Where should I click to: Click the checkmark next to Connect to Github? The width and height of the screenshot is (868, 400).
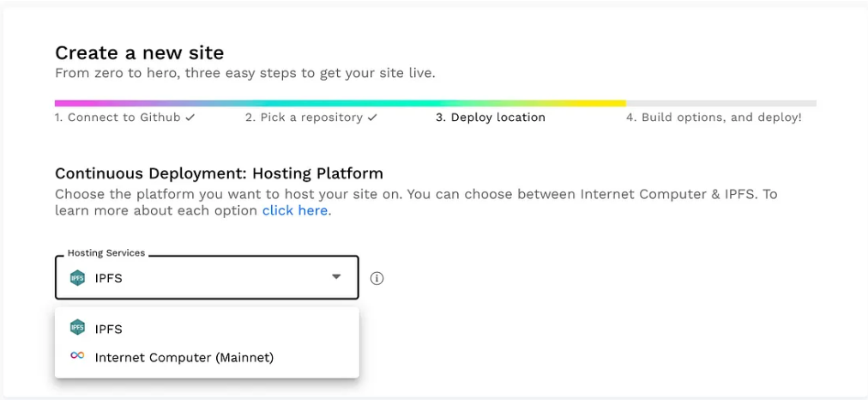click(x=190, y=117)
